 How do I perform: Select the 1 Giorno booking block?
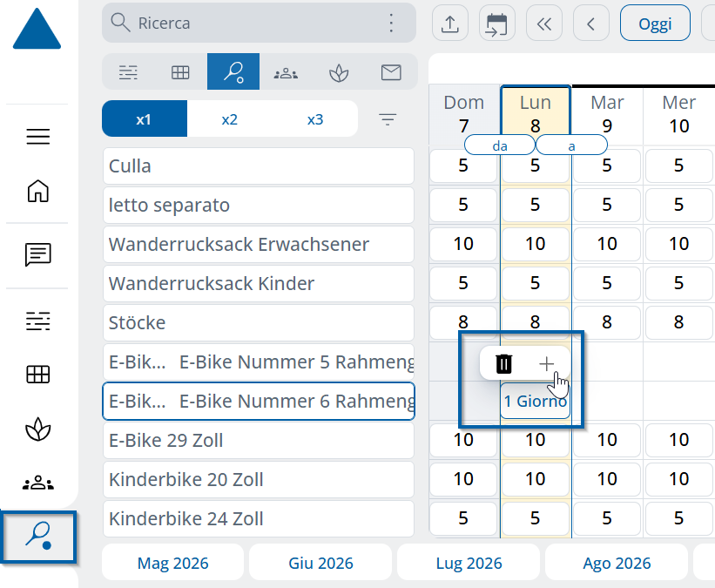point(535,401)
